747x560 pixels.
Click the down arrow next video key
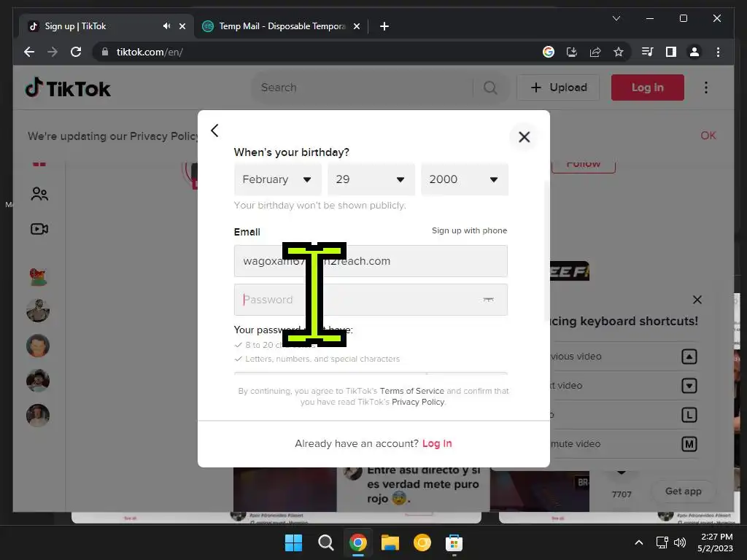click(x=689, y=386)
